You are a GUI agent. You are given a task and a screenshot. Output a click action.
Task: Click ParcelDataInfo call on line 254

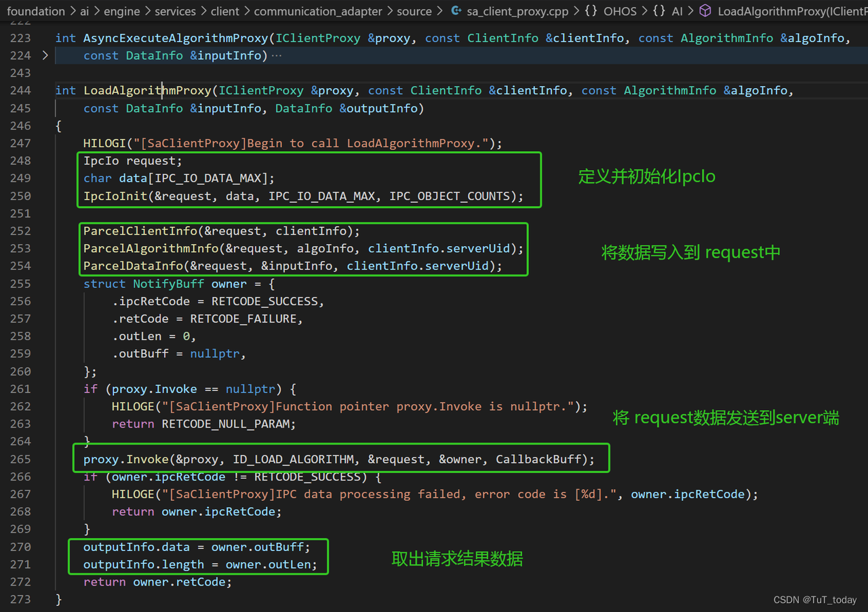tap(293, 266)
